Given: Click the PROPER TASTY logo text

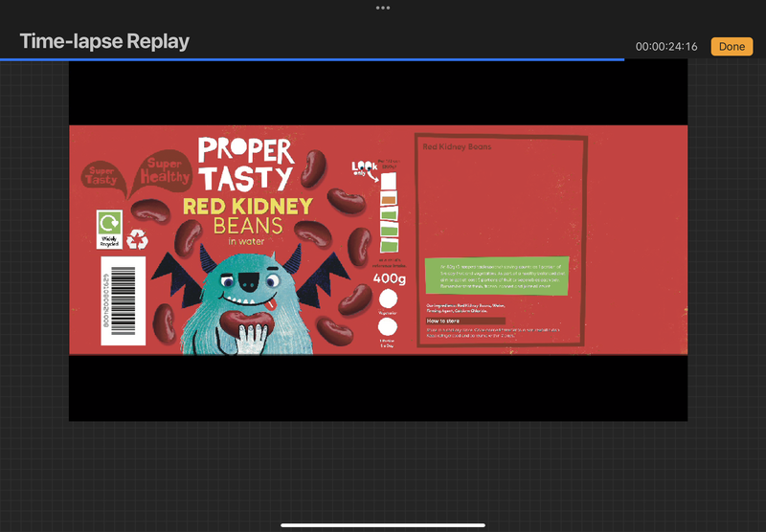Looking at the screenshot, I should (245, 164).
